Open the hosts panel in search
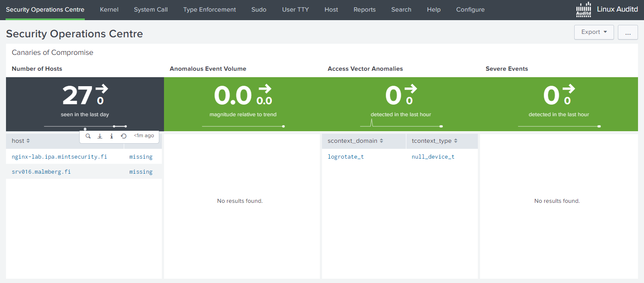The height and width of the screenshot is (283, 644). coord(88,135)
